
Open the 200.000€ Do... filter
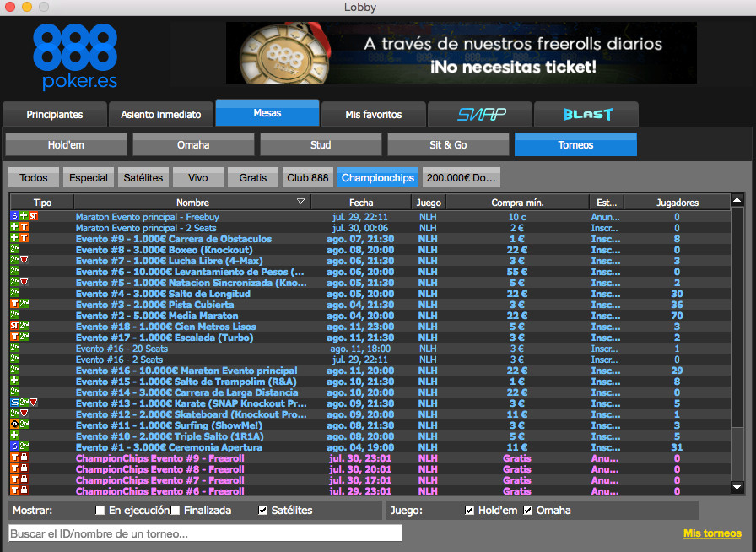click(462, 177)
